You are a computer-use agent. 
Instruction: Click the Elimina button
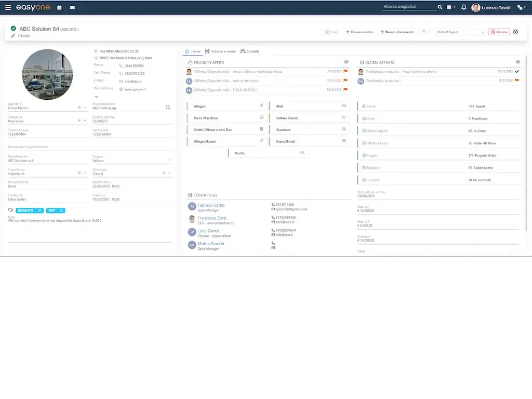pos(499,32)
